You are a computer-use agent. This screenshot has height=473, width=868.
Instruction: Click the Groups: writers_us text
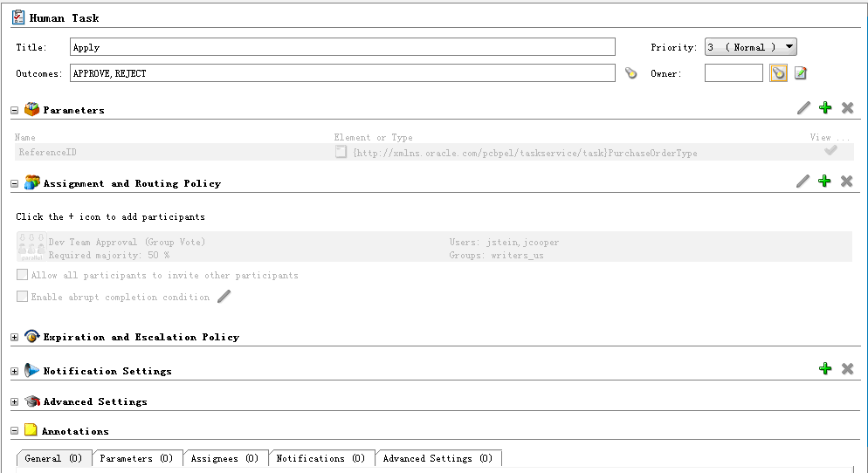(497, 255)
